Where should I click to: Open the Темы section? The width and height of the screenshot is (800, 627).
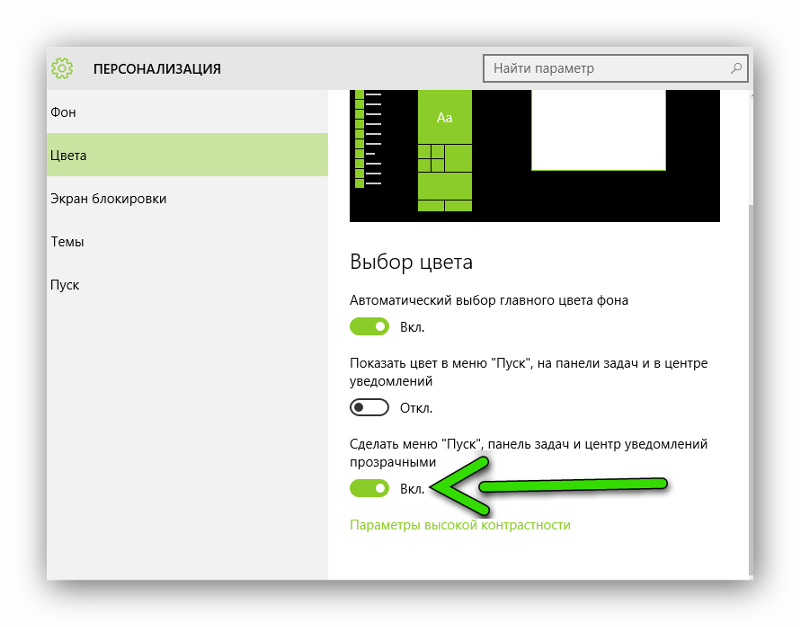pyautogui.click(x=187, y=241)
